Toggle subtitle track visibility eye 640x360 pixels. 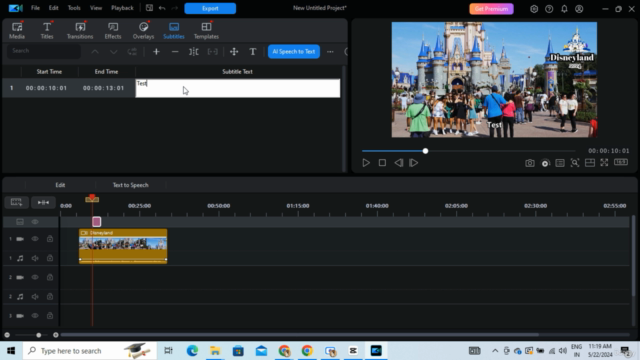[35, 222]
